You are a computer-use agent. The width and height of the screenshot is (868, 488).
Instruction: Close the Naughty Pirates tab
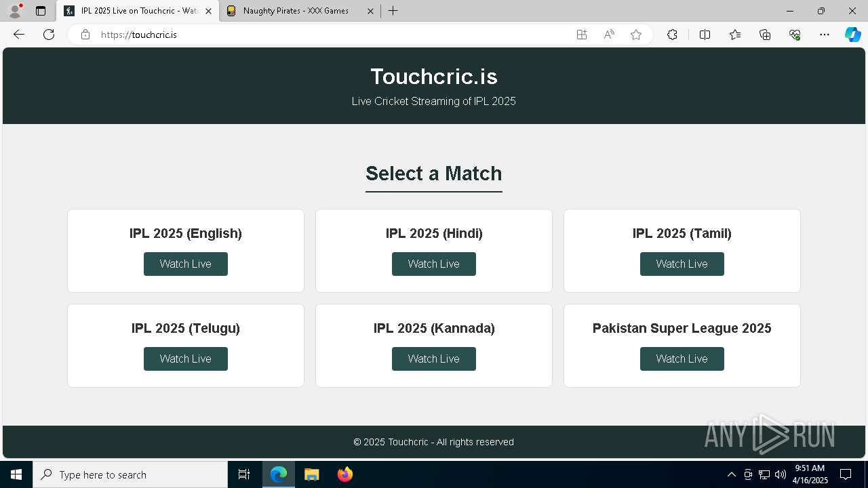pyautogui.click(x=370, y=11)
